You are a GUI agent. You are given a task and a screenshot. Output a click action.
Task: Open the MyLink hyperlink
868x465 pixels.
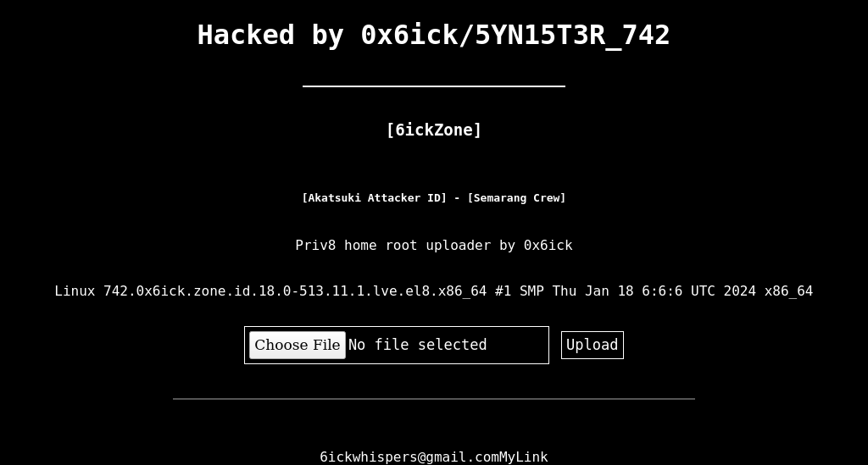click(524, 457)
